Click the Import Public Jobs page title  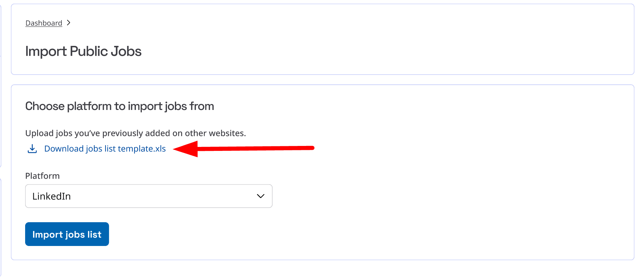[83, 51]
